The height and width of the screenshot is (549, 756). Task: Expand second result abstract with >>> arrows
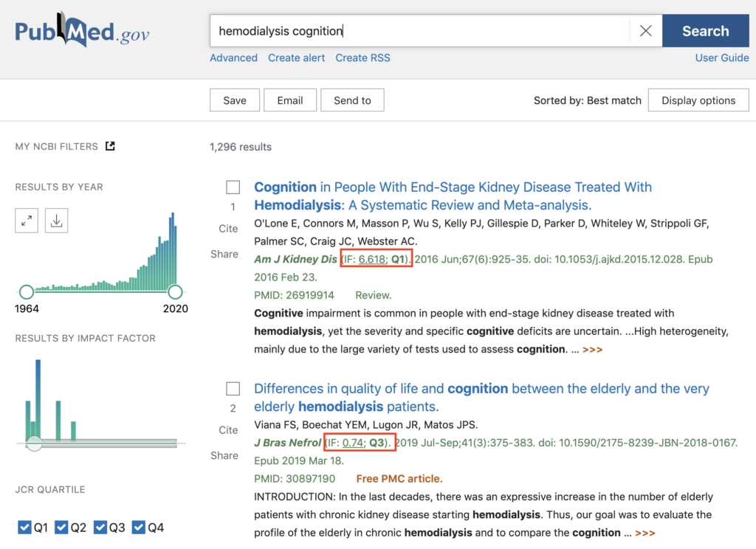(645, 533)
